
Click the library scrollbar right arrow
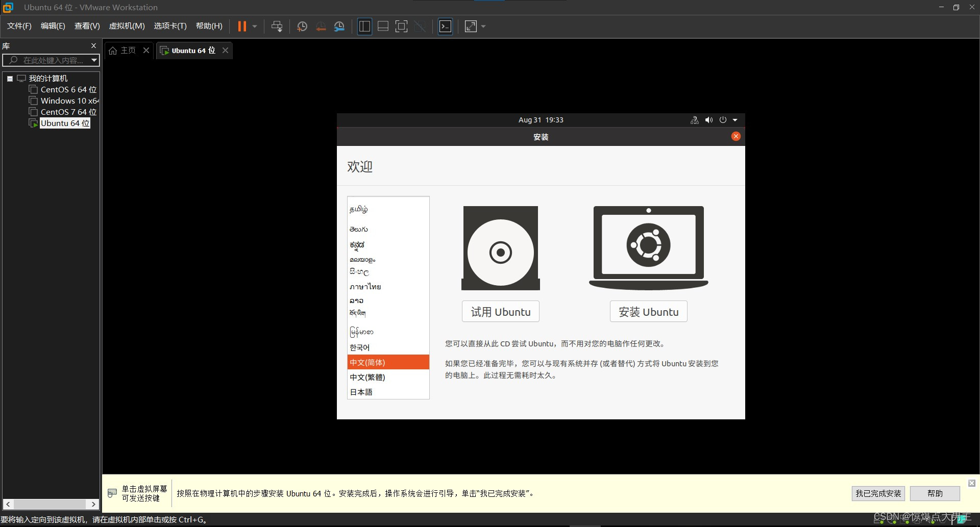(x=93, y=504)
